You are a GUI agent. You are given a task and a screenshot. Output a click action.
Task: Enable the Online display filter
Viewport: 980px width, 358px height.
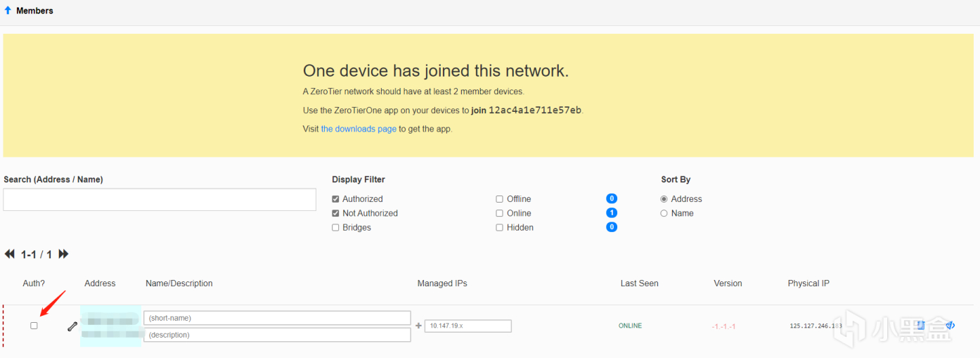[499, 213]
